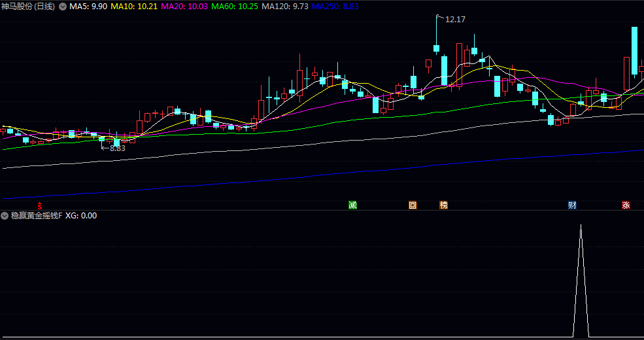Viewport: 644px width, 340px height.
Task: Open the orange 榜 leaderboard marker
Action: pyautogui.click(x=444, y=205)
